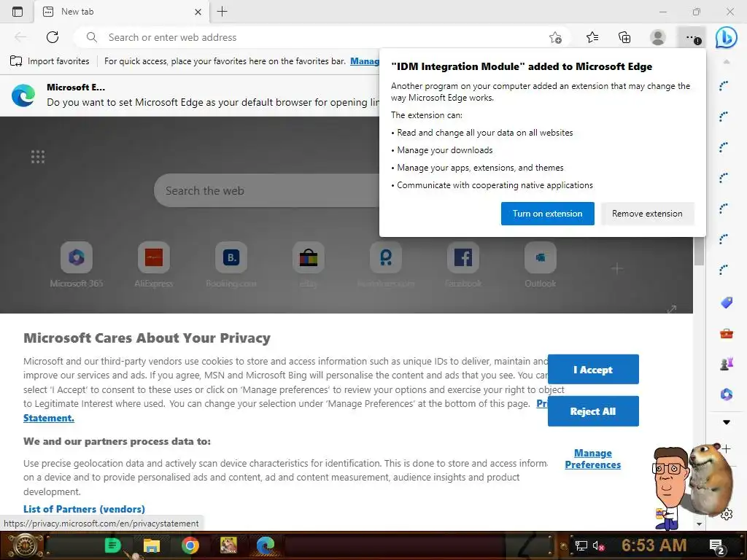Click the Import favorites icon

point(16,61)
